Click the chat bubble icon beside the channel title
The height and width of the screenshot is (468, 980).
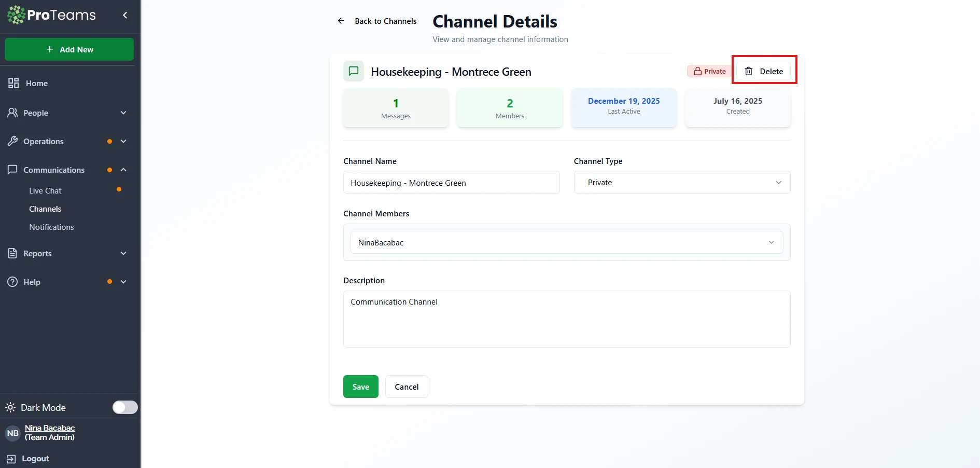coord(354,71)
